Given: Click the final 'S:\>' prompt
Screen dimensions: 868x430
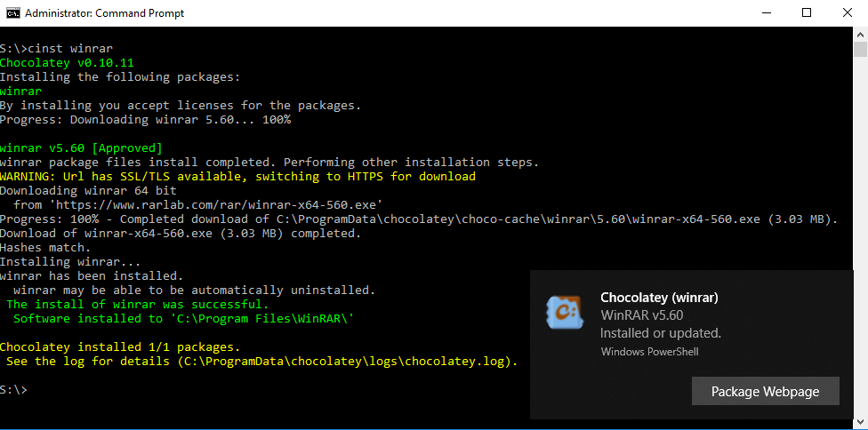Looking at the screenshot, I should tap(14, 390).
